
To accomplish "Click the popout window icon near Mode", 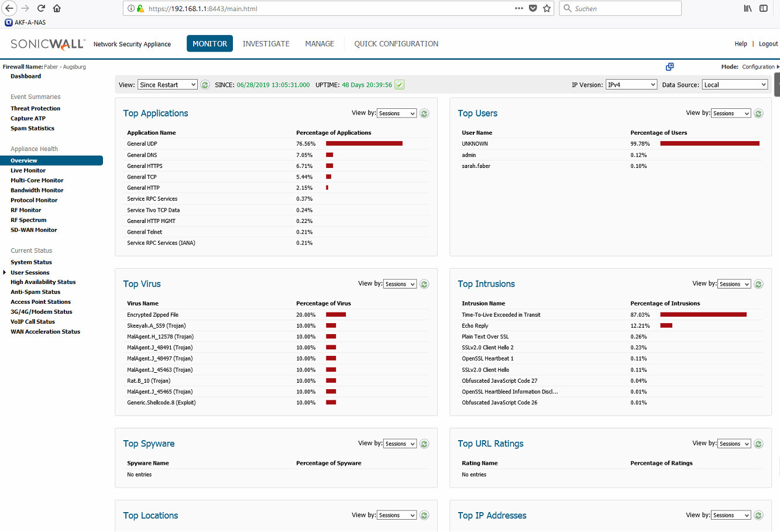I will tap(670, 67).
